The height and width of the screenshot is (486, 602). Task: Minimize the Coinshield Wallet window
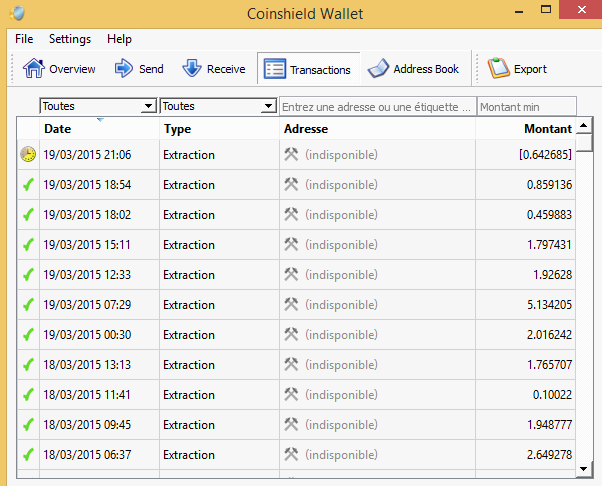(519, 12)
